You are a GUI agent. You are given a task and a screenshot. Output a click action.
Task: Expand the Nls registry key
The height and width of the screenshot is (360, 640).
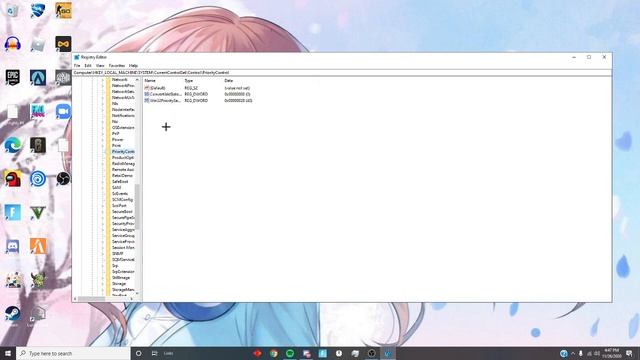(x=103, y=104)
